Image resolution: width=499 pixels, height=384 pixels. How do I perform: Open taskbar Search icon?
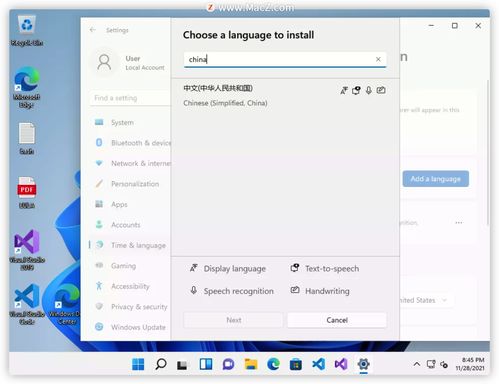161,364
